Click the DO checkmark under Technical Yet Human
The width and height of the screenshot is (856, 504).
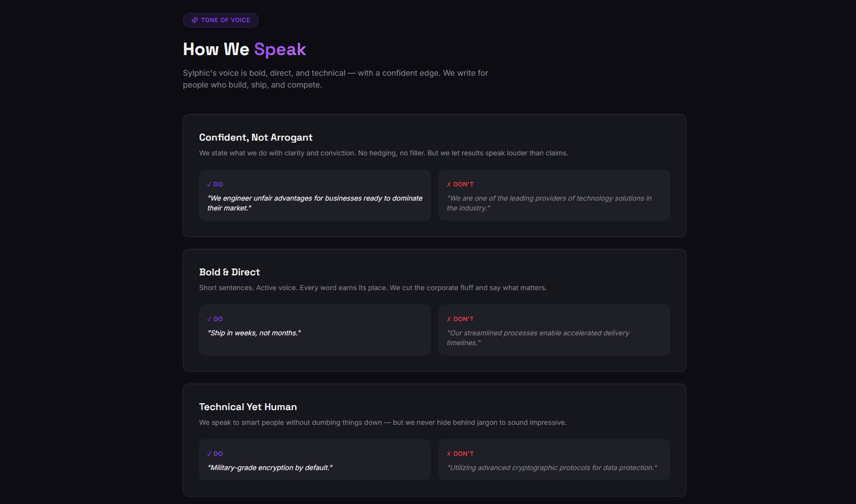(x=209, y=454)
